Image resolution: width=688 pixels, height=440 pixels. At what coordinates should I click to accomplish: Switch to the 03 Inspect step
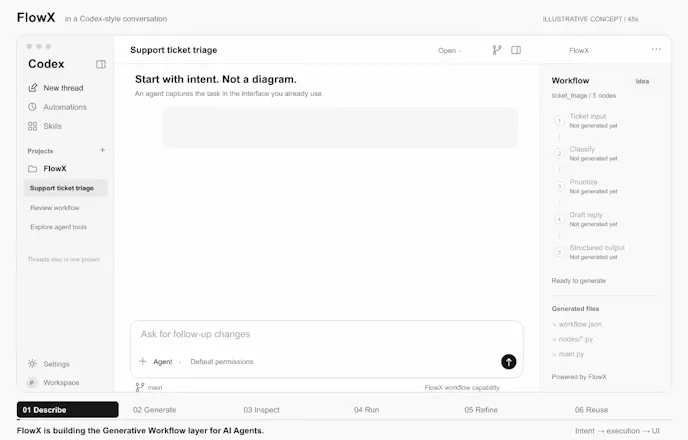[x=262, y=410]
